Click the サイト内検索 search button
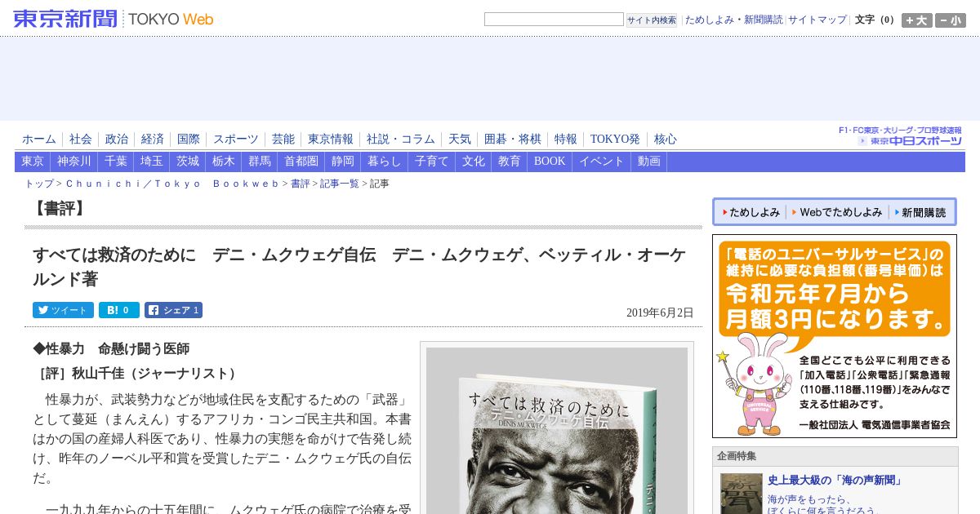Screen dimensions: 980x514 coord(652,20)
